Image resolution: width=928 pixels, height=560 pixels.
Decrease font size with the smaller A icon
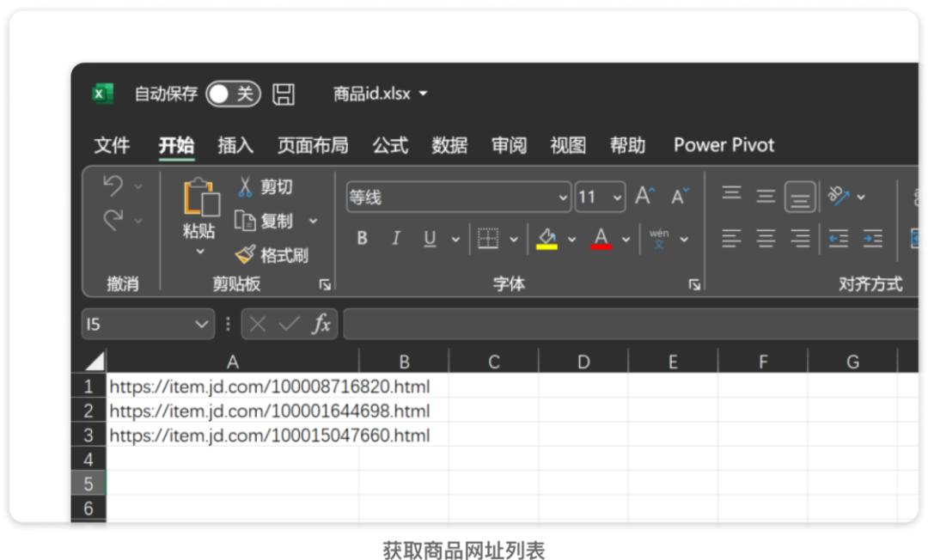[x=680, y=196]
